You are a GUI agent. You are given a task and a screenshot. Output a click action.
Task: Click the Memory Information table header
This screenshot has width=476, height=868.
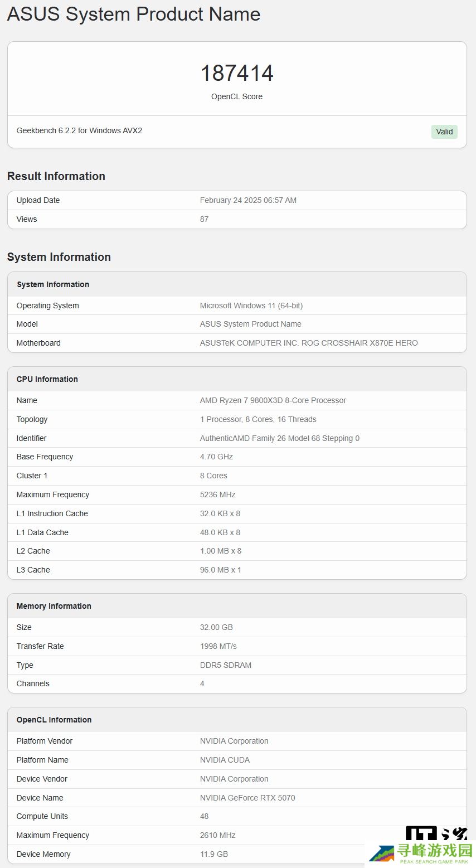click(x=54, y=606)
